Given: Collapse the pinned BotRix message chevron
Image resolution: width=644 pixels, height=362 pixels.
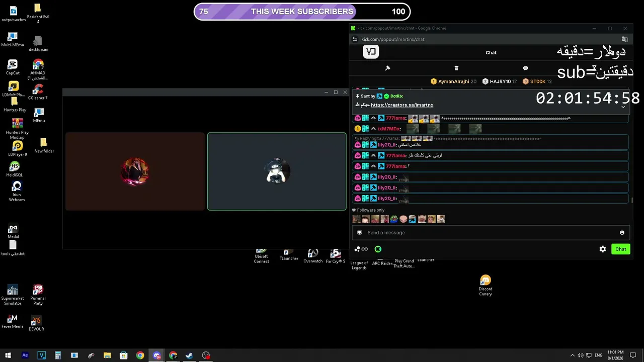Looking at the screenshot, I should tap(623, 107).
